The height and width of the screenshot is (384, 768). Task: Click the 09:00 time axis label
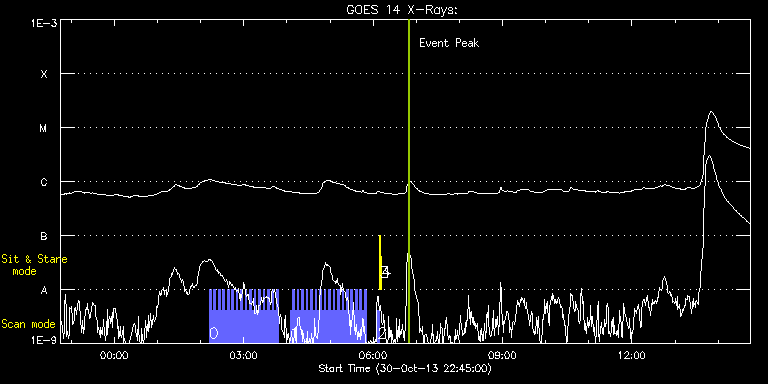pyautogui.click(x=502, y=355)
